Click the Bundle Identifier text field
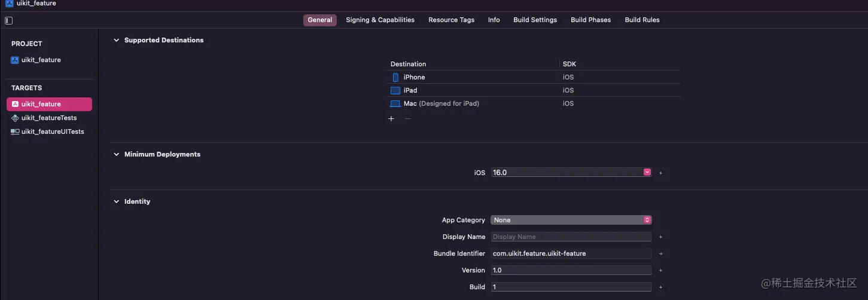 pyautogui.click(x=571, y=253)
